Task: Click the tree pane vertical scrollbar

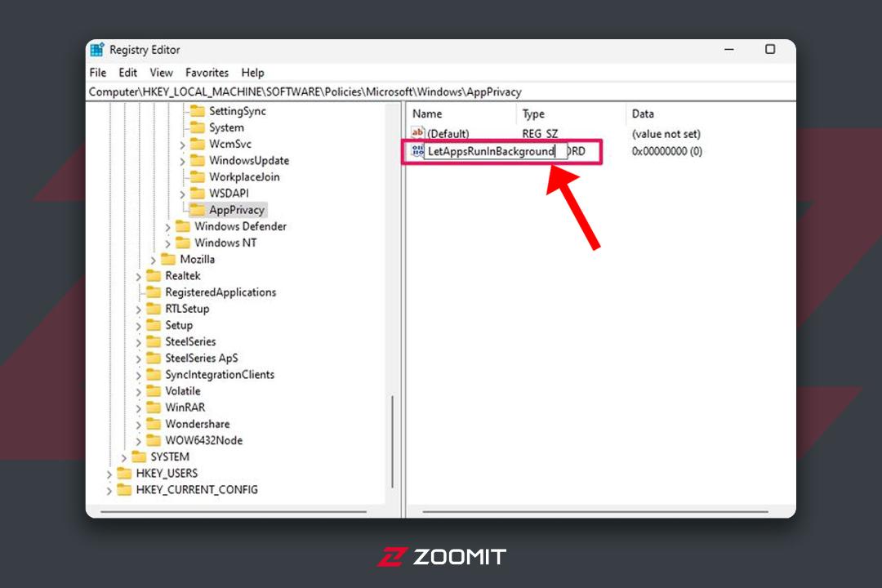Action: point(393,442)
